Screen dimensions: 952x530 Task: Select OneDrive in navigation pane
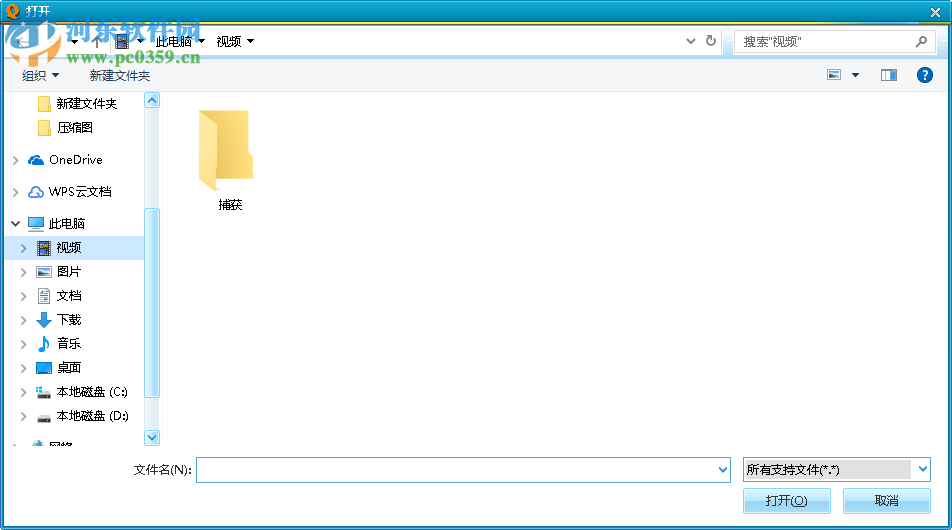tap(76, 160)
